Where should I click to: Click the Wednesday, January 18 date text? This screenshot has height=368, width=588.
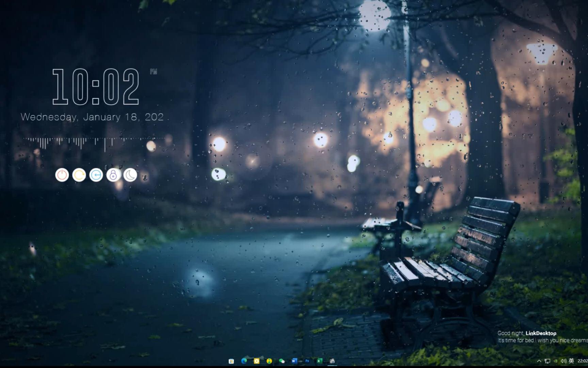tap(92, 117)
